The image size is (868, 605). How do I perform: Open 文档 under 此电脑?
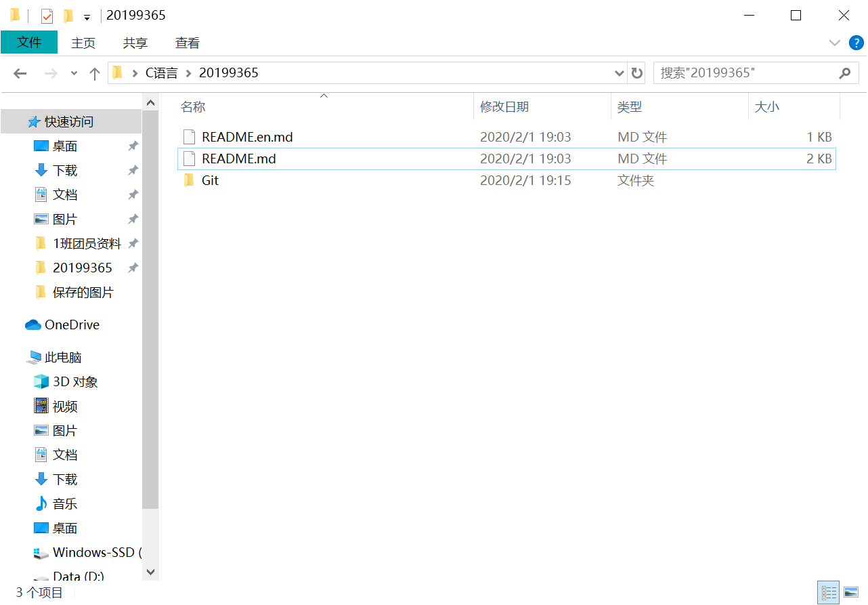65,455
